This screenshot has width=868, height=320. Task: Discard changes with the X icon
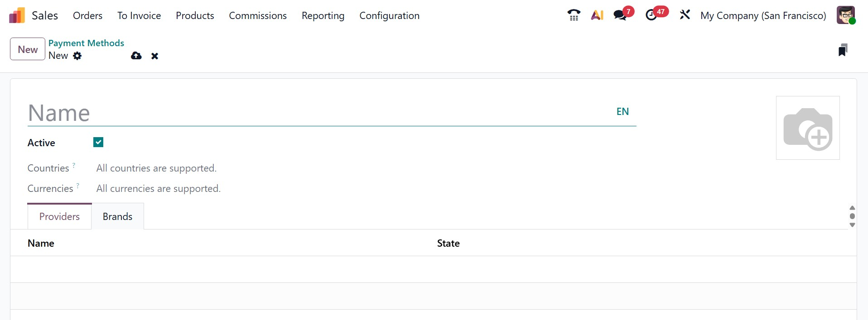click(154, 56)
